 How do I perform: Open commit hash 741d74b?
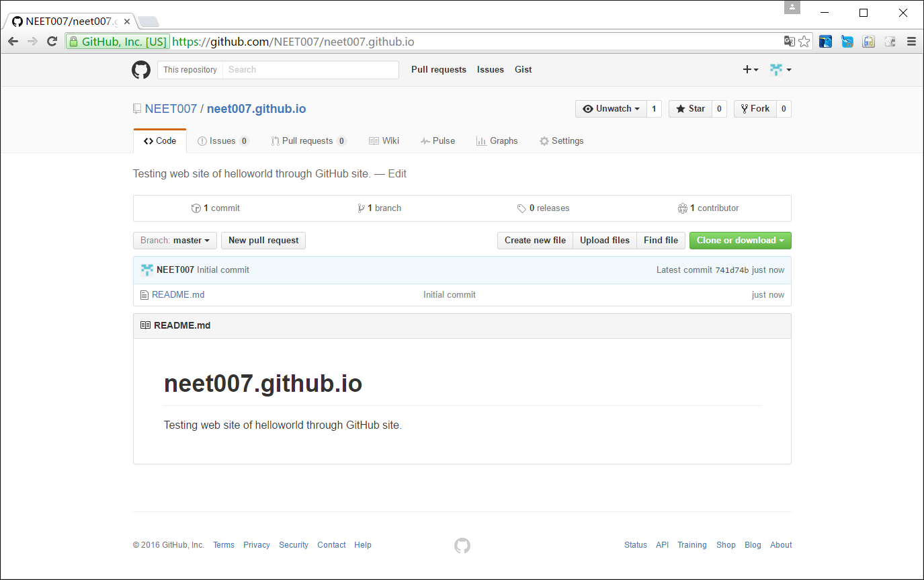pyautogui.click(x=732, y=270)
